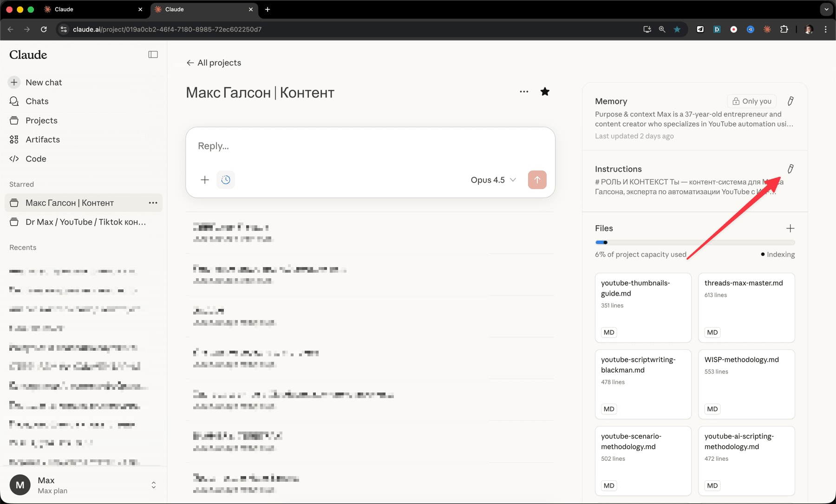Click the plus attachment icon in composer

click(x=205, y=180)
